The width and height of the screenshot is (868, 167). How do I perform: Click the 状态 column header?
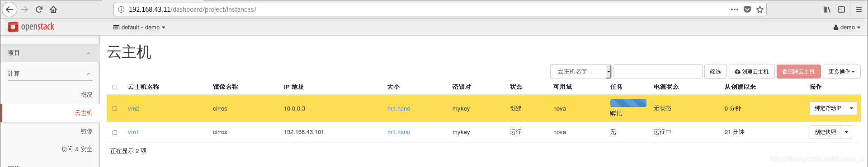(516, 87)
